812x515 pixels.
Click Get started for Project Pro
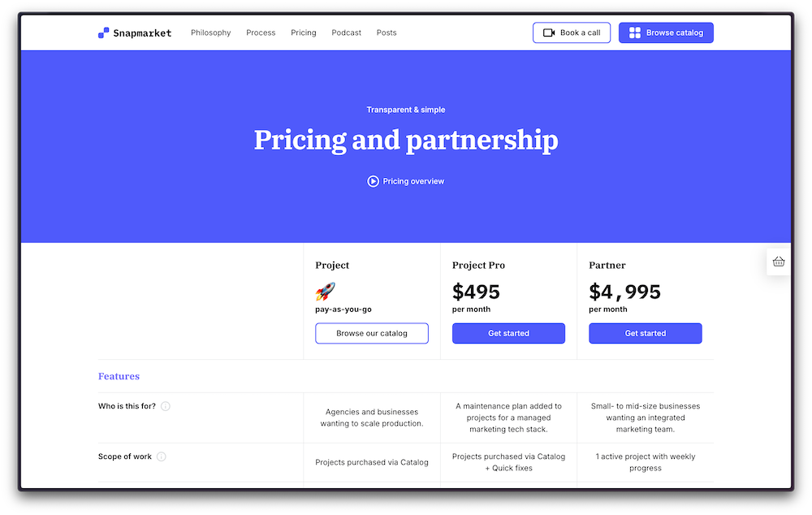508,333
